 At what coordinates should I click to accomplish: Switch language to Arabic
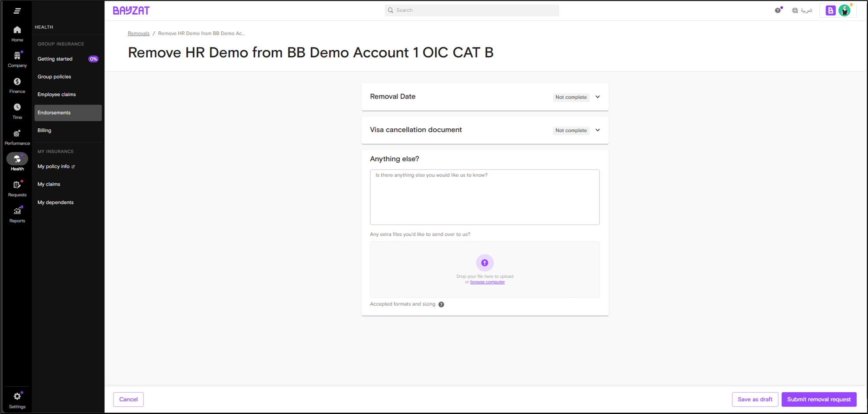802,10
